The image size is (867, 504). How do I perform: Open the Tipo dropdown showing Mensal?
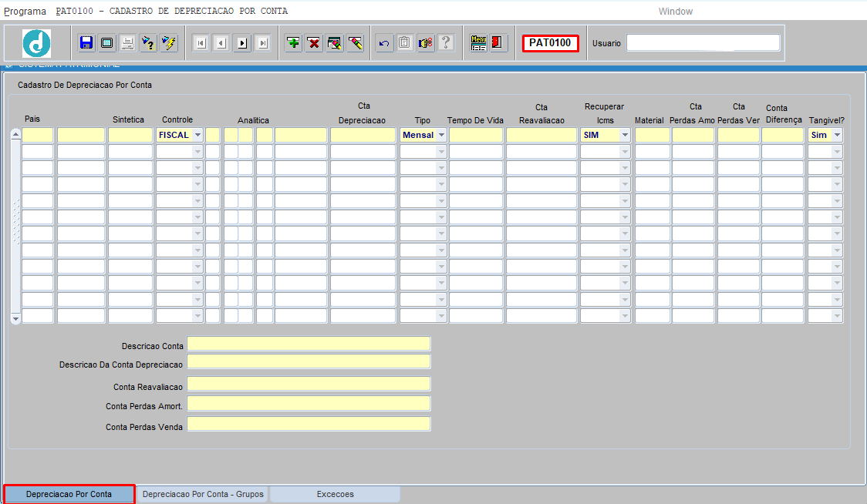pyautogui.click(x=441, y=135)
